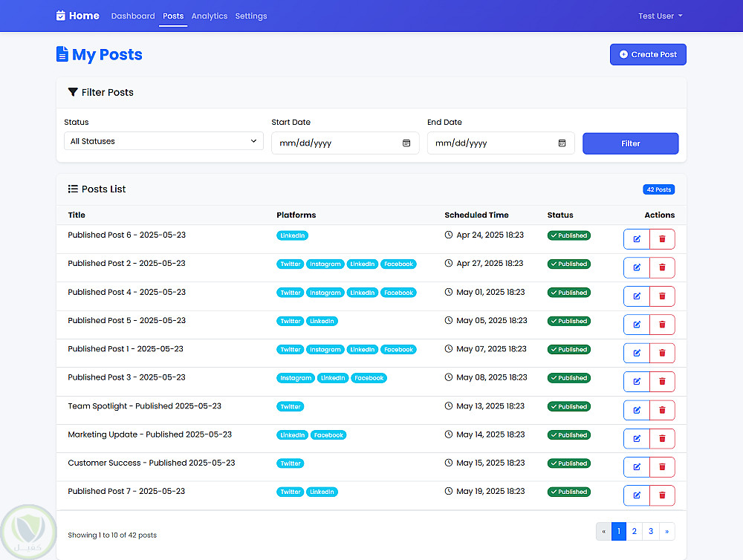Viewport: 743px width, 560px height.
Task: Open End Date calendar picker icon
Action: 562,143
